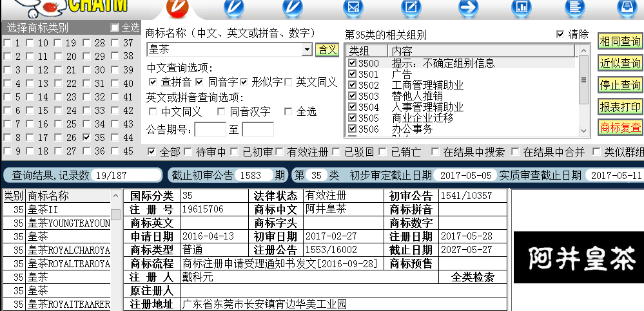Click the 3505 商业企业迁移 row
The width and height of the screenshot is (644, 311).
click(x=460, y=118)
